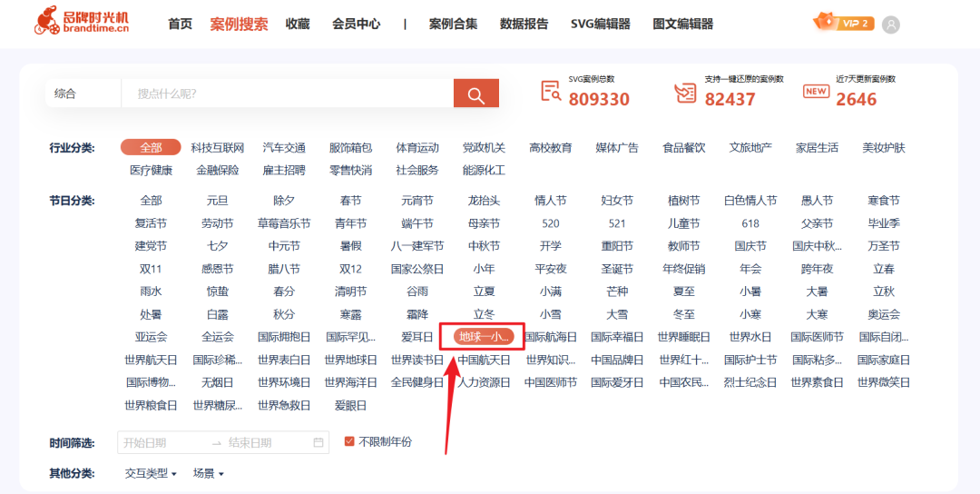Choose the 年终促销 filter

(684, 269)
